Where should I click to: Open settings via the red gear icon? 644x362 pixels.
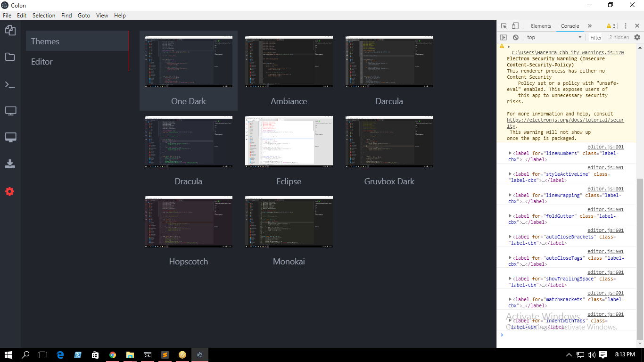(x=10, y=191)
